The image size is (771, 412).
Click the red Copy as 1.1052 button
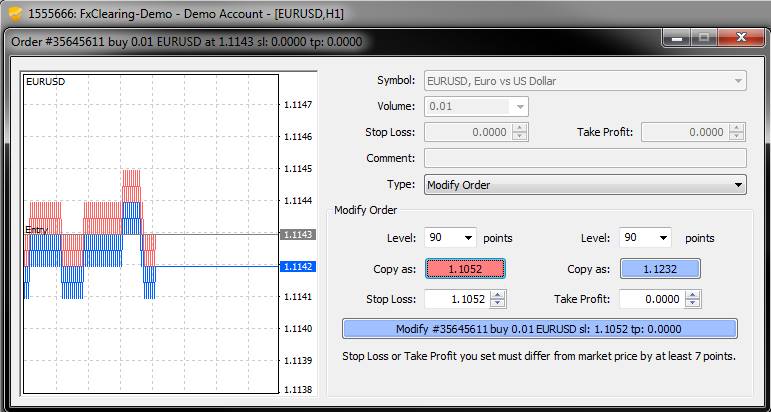point(465,269)
